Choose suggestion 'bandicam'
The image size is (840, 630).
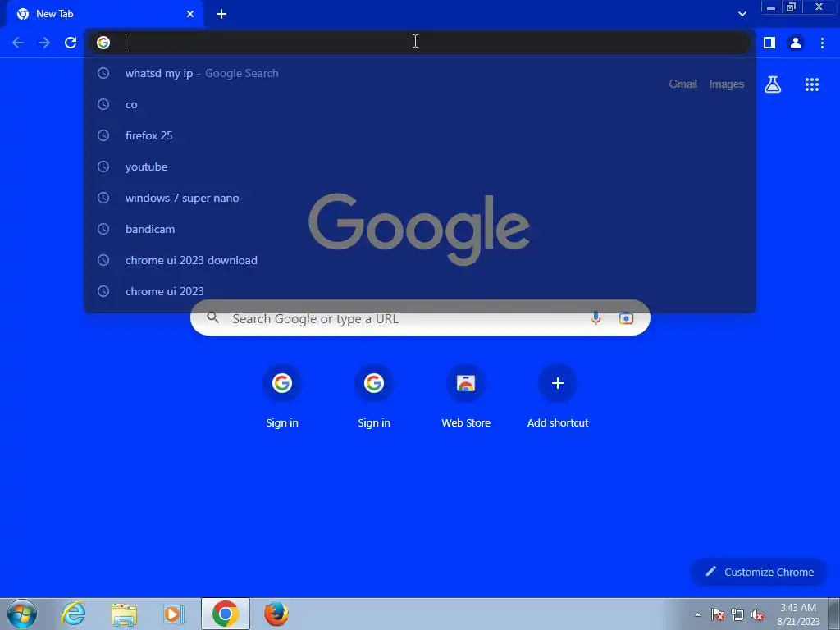coord(420,229)
